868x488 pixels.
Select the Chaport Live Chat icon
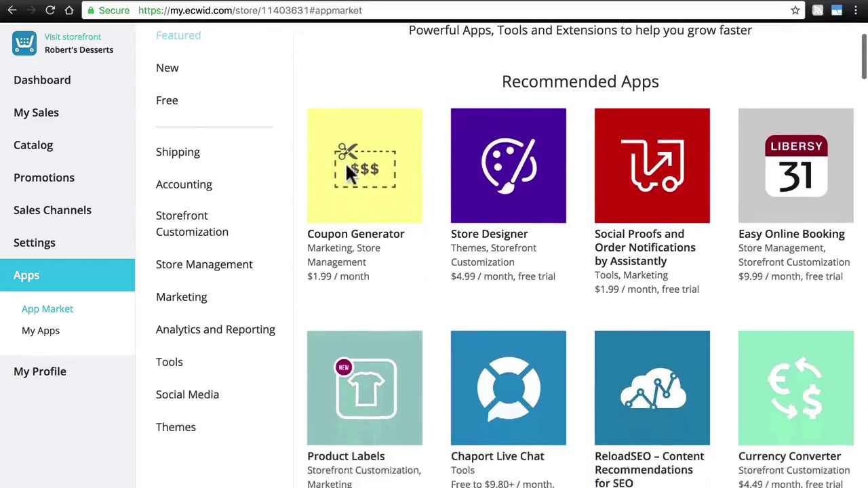coord(508,388)
